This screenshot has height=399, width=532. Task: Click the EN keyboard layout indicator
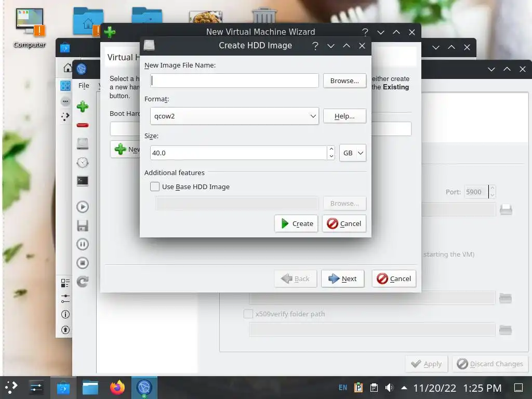(x=343, y=388)
